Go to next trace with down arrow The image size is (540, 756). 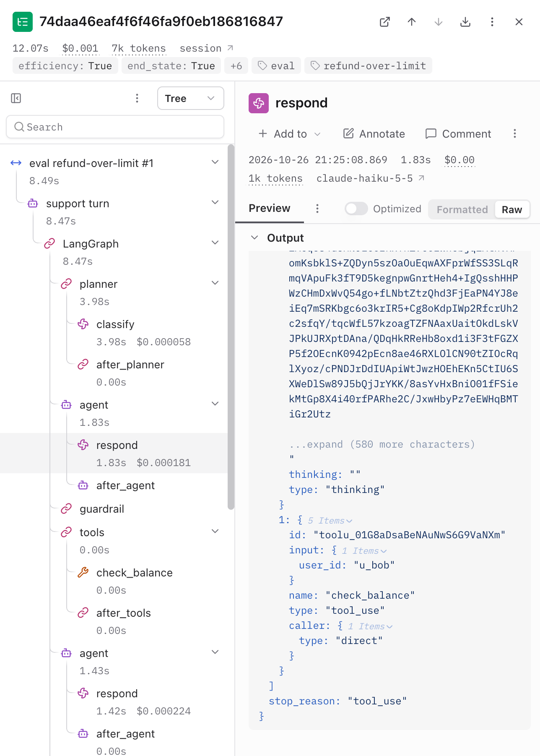[439, 22]
